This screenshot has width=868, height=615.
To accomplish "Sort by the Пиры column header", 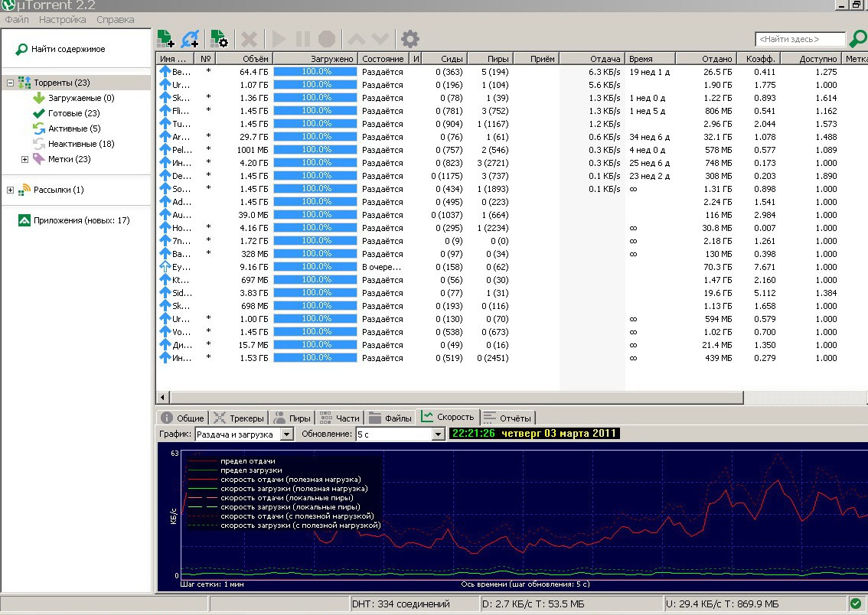I will pyautogui.click(x=491, y=59).
